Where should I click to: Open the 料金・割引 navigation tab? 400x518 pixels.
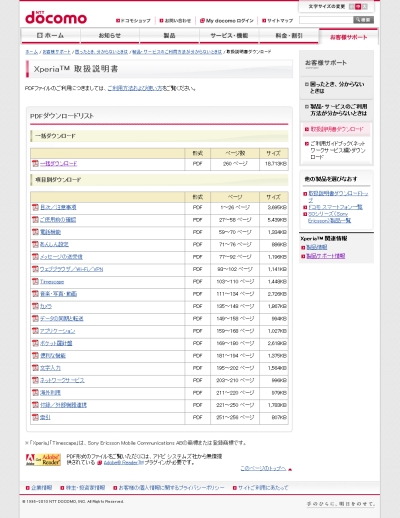[x=289, y=36]
